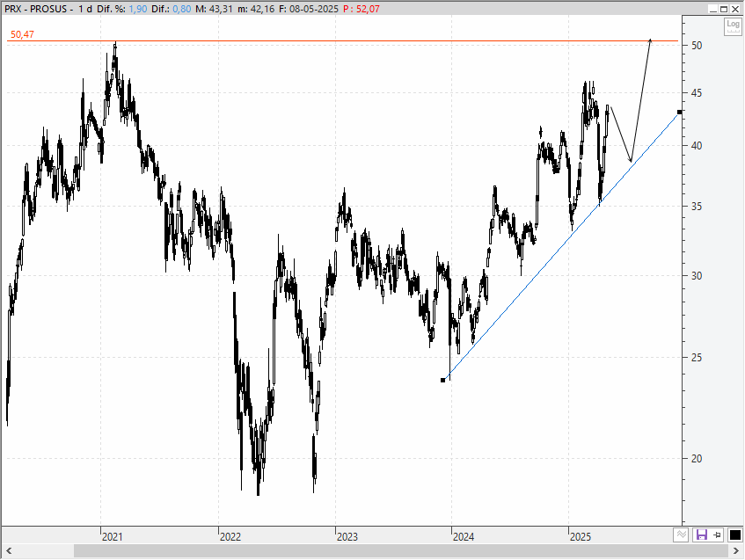Click the M: 43,31 high value

point(214,9)
